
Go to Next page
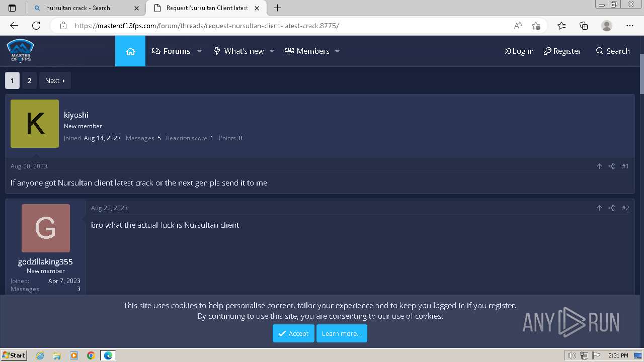pyautogui.click(x=55, y=80)
